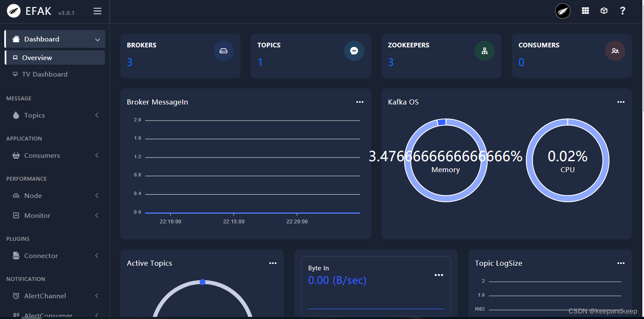Click the 0.02% CPU value
The image size is (644, 319).
coord(567,157)
